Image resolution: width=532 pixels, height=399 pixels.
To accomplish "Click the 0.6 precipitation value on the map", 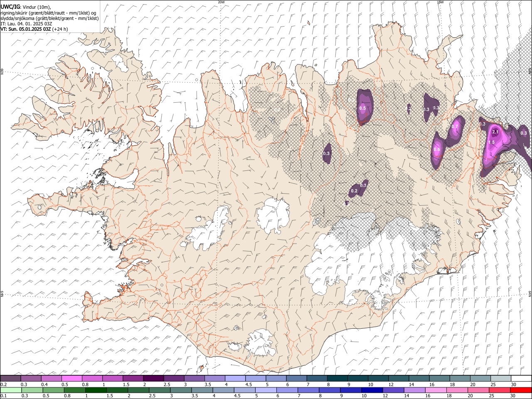I will coord(437,150).
